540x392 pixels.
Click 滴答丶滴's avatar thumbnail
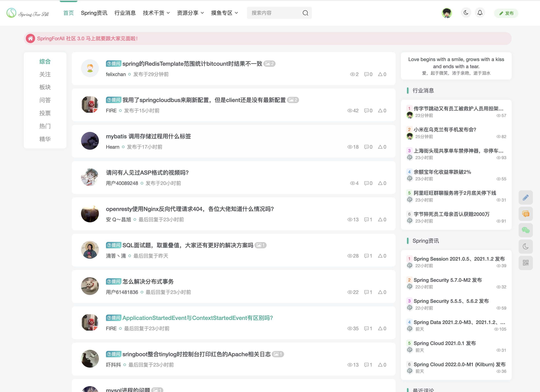[90, 250]
